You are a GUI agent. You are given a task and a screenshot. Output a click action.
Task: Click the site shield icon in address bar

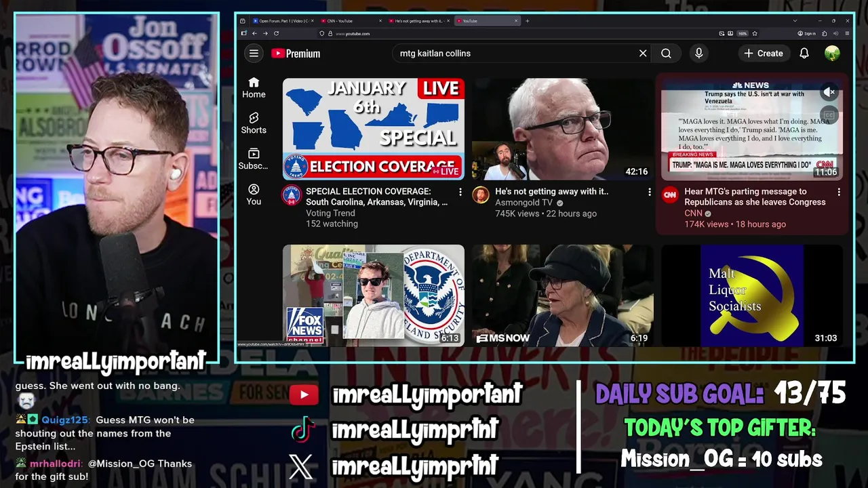[322, 33]
